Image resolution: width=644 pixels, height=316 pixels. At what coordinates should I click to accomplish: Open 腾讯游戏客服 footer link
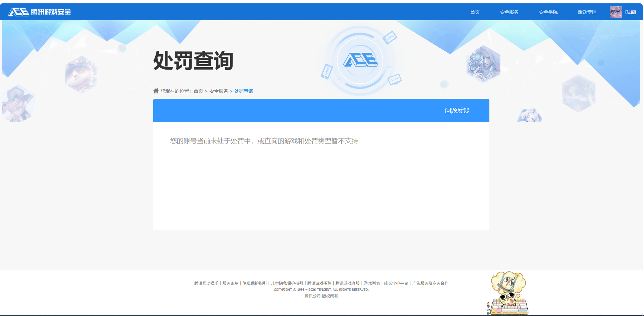(348, 283)
